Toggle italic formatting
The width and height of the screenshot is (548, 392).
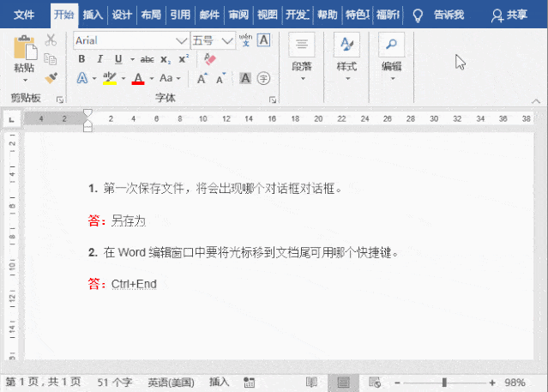coord(99,59)
